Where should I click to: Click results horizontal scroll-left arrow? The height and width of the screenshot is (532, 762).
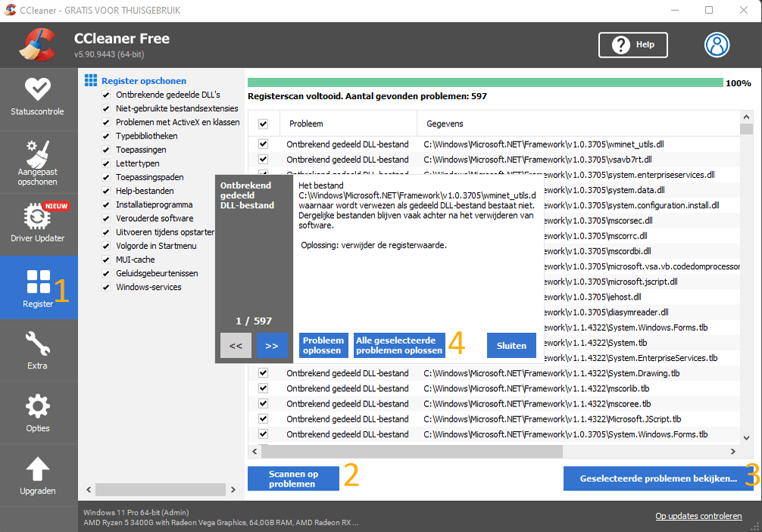255,452
